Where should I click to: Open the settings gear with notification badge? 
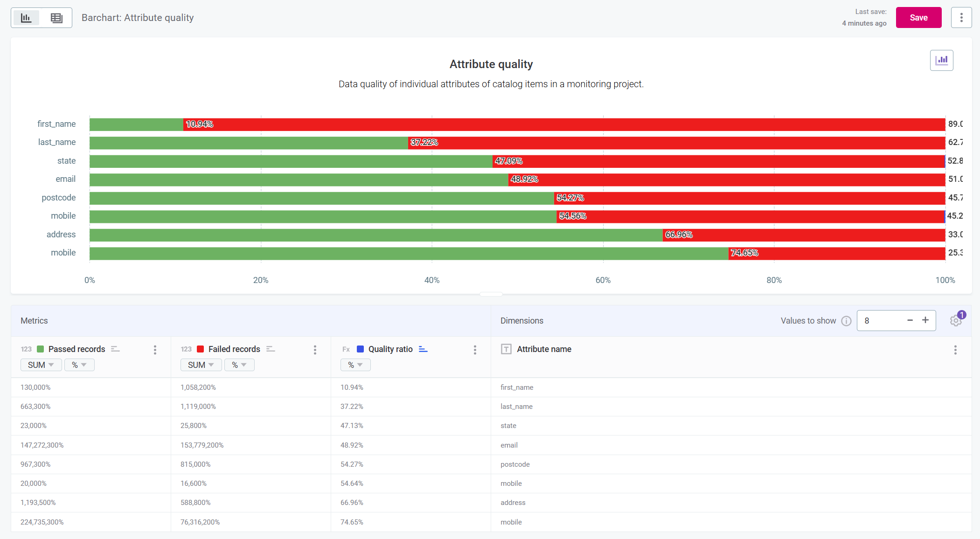(x=955, y=320)
